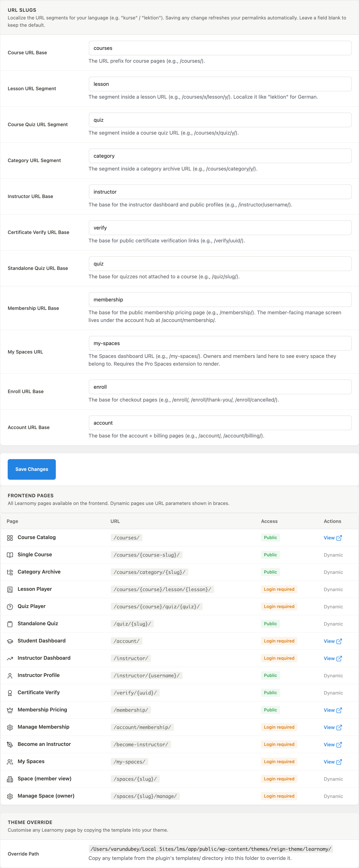Screen dimensions: 359x868
Task: Open Instructor Dashboard external link icon
Action: pos(339,658)
